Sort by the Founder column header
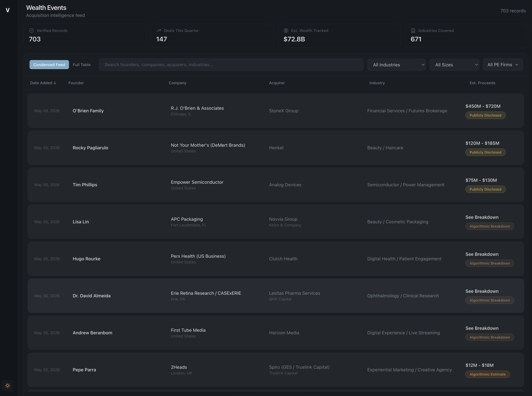The width and height of the screenshot is (532, 396). point(76,83)
